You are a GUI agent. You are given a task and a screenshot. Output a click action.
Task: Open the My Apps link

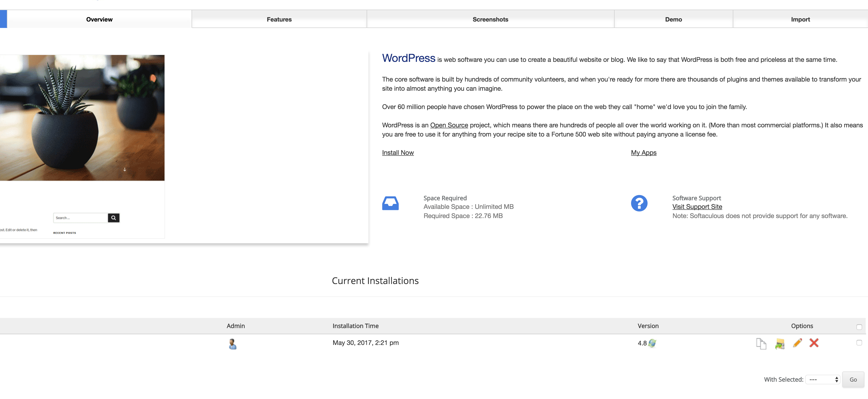point(644,153)
